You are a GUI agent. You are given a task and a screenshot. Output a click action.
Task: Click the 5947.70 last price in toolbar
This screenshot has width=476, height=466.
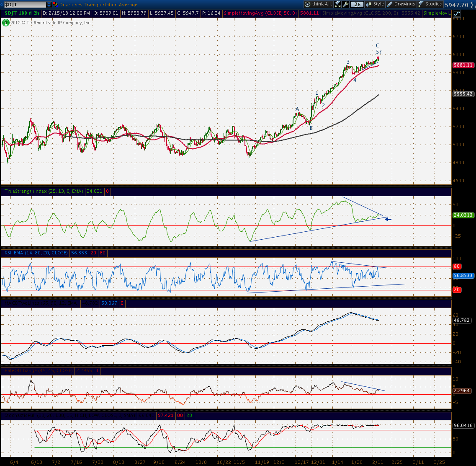click(x=456, y=5)
